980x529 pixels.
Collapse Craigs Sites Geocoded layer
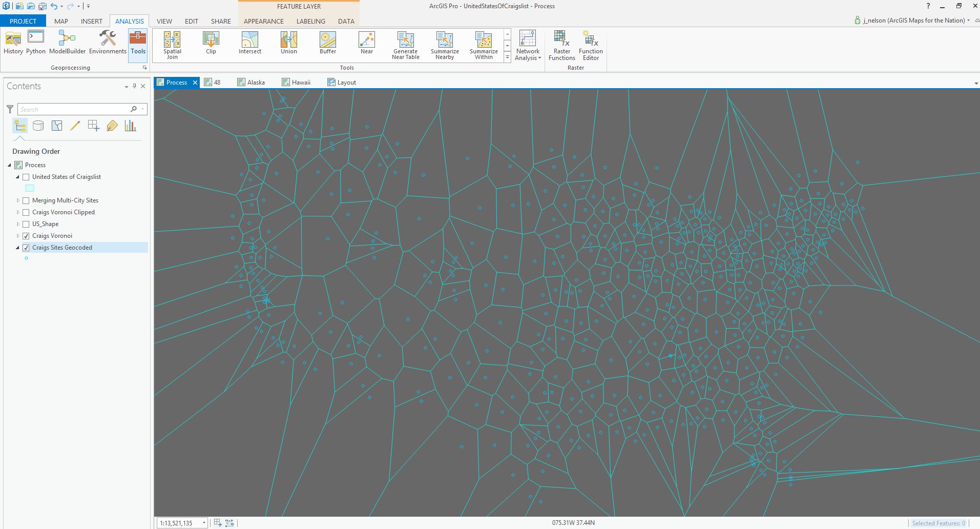tap(17, 248)
